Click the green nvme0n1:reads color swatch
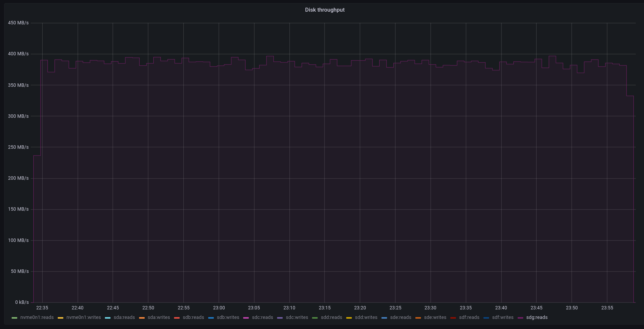644x329 pixels. click(14, 318)
